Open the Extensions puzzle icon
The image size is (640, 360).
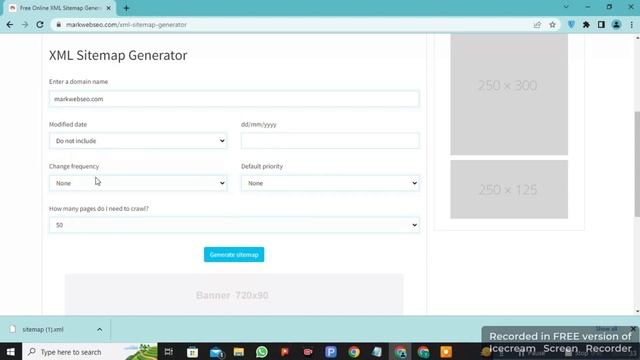pyautogui.click(x=586, y=25)
